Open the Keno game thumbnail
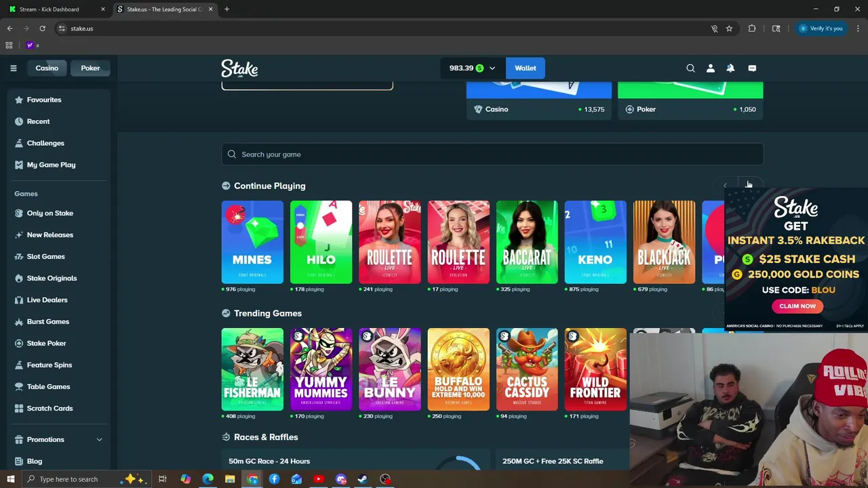 point(595,242)
